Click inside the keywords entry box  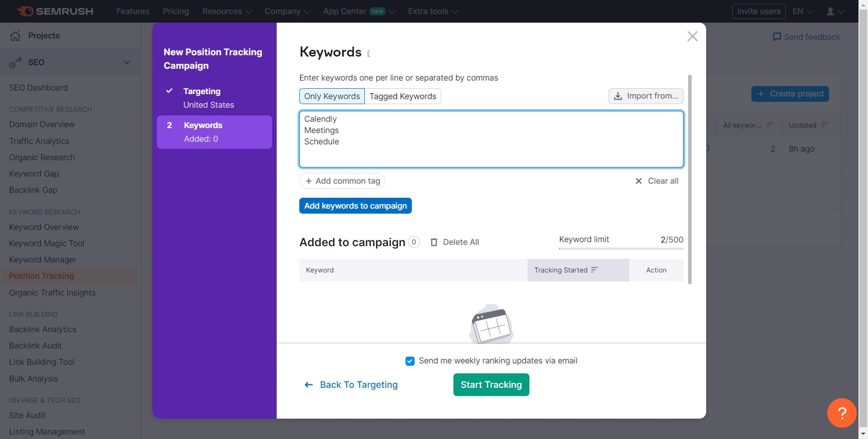(491, 139)
